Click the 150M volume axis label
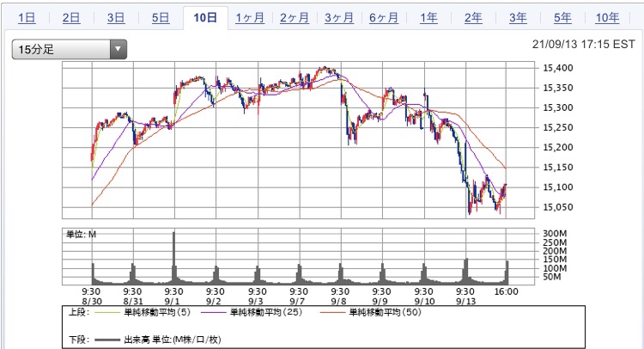 click(555, 260)
